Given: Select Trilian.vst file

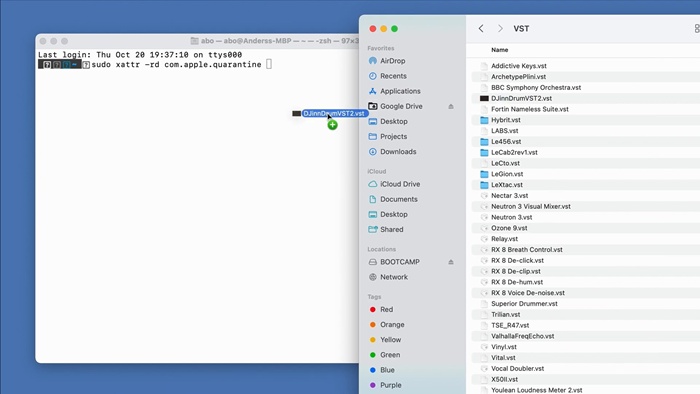Looking at the screenshot, I should pyautogui.click(x=505, y=315).
